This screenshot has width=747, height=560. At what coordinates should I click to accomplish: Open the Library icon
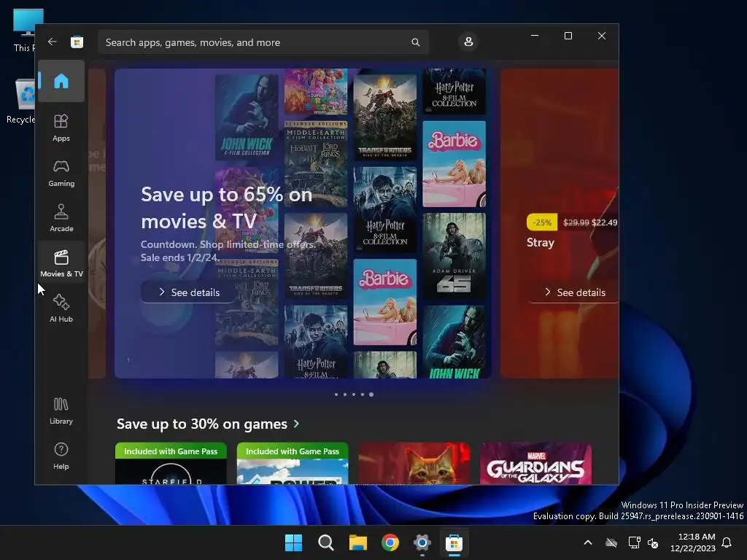[61, 411]
